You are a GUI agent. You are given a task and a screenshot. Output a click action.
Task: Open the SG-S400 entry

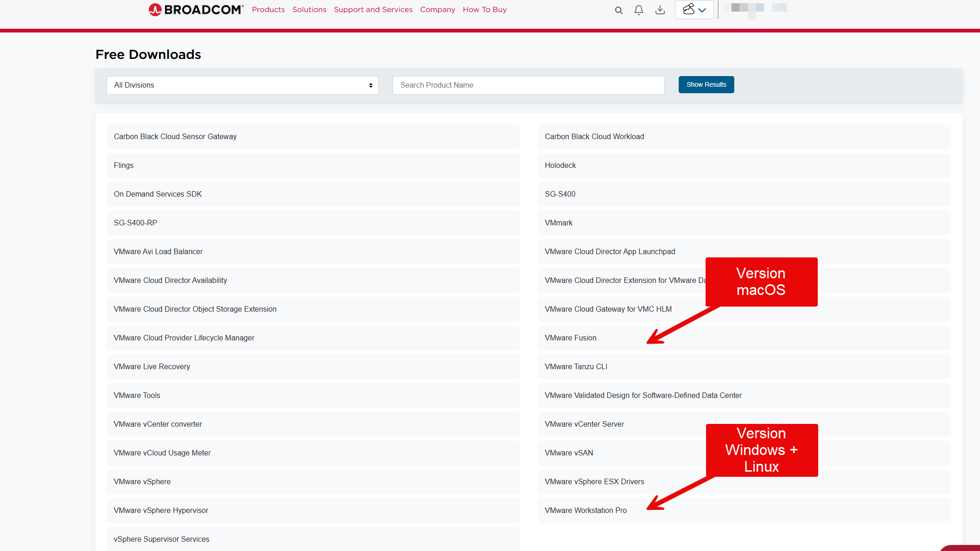click(745, 194)
